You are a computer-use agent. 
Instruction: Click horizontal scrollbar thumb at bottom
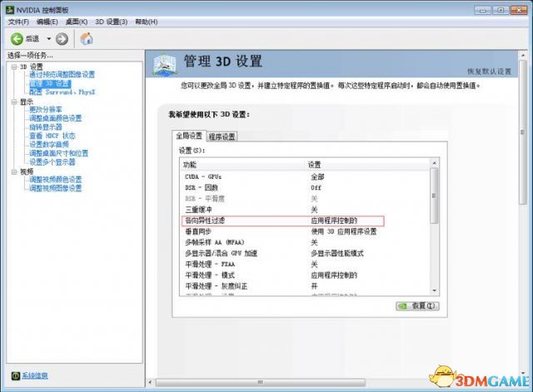click(261, 383)
